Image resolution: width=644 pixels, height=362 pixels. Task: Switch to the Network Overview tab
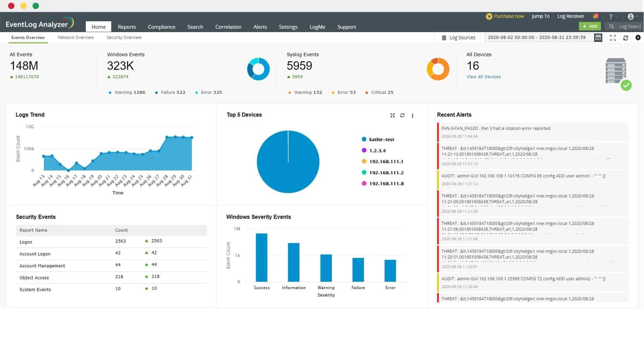pos(75,38)
